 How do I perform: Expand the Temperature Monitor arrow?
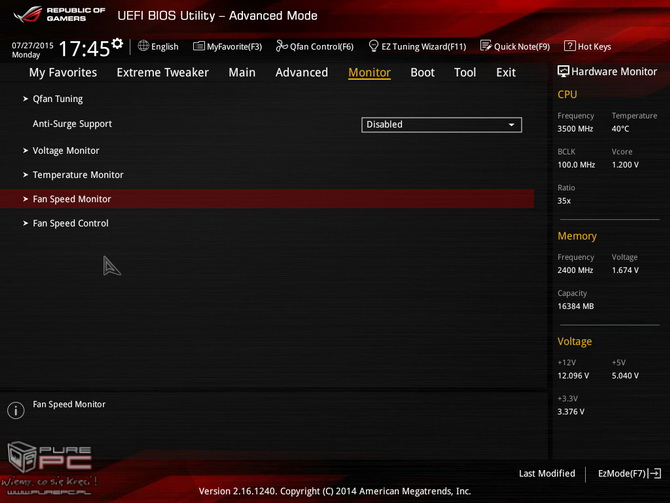(25, 175)
